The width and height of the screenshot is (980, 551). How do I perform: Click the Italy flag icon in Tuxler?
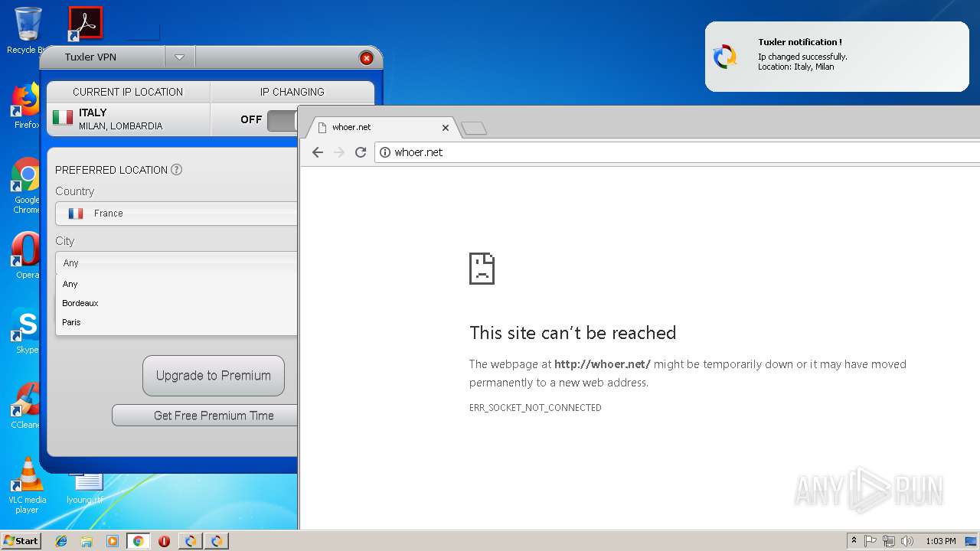tap(63, 118)
